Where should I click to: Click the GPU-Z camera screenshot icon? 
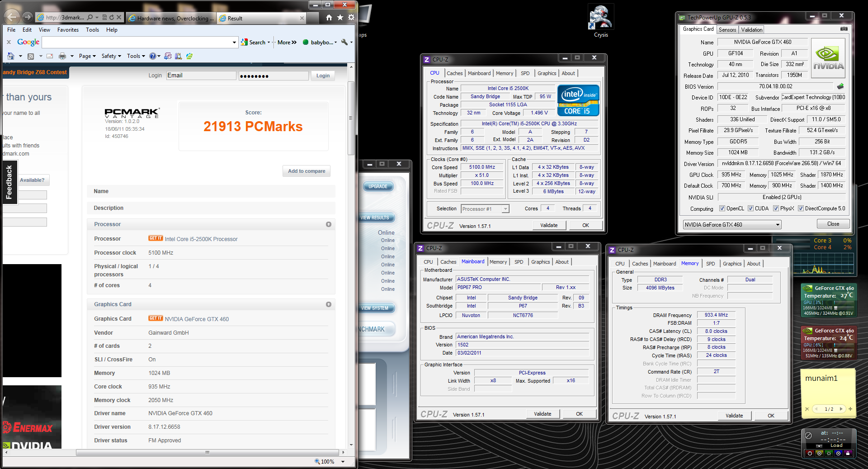(x=844, y=29)
